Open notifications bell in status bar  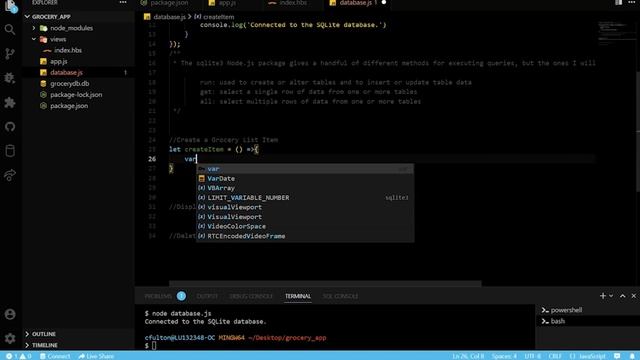pyautogui.click(x=631, y=356)
